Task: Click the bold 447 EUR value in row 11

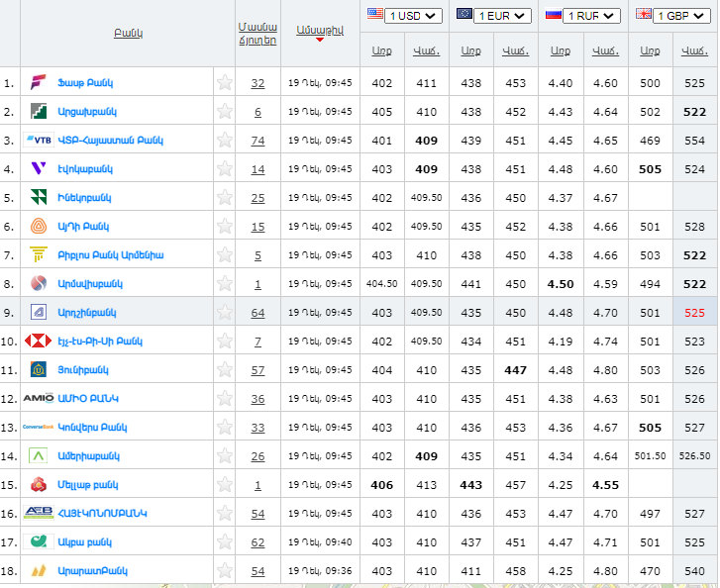Action: (516, 370)
